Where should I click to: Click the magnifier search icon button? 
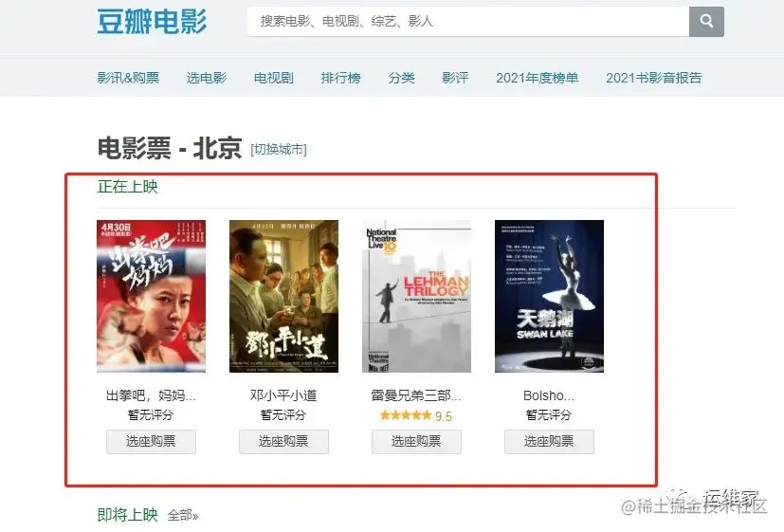706,22
